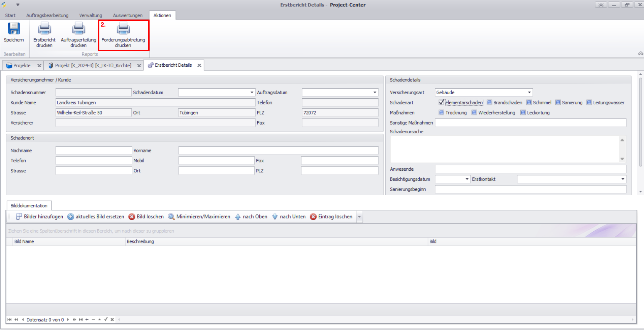This screenshot has width=644, height=330.
Task: Open the Versicherungsart dropdown
Action: [x=529, y=92]
